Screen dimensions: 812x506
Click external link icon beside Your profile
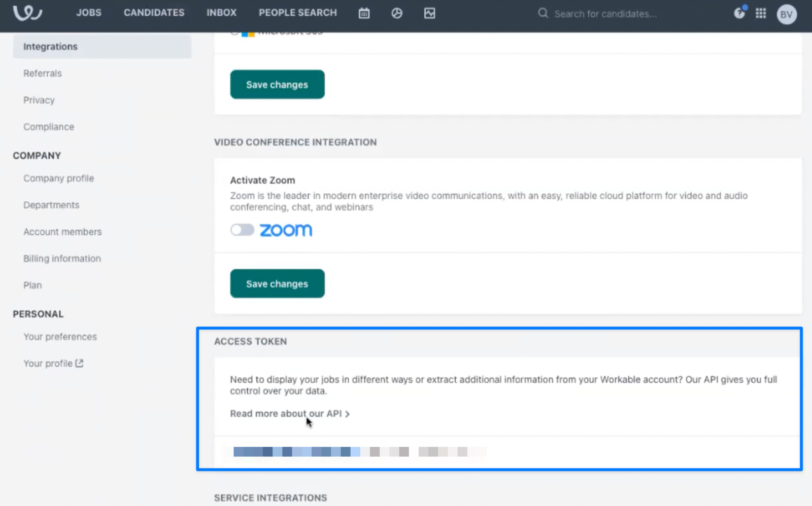point(79,363)
